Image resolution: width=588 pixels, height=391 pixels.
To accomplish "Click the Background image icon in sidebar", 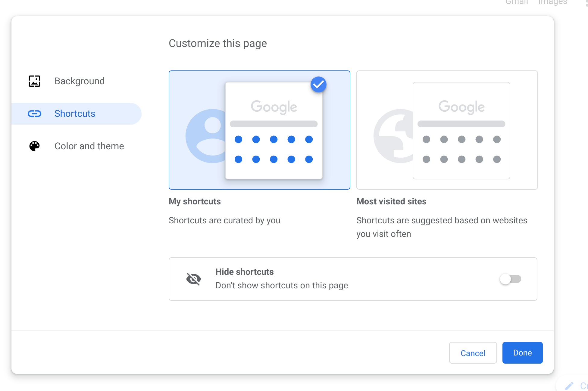I will click(34, 81).
